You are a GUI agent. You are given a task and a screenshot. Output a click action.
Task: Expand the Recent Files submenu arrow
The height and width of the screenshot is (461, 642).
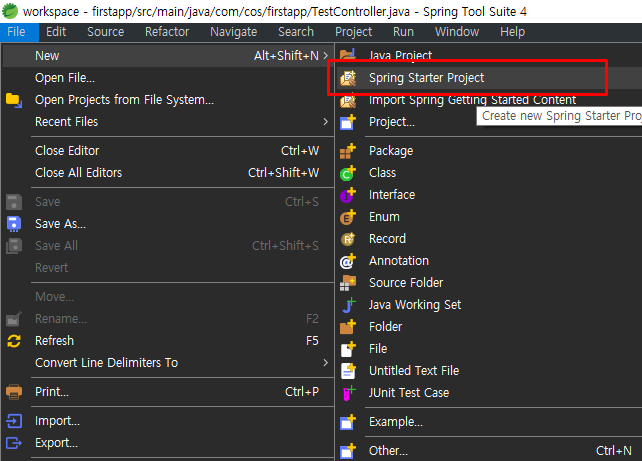(326, 122)
